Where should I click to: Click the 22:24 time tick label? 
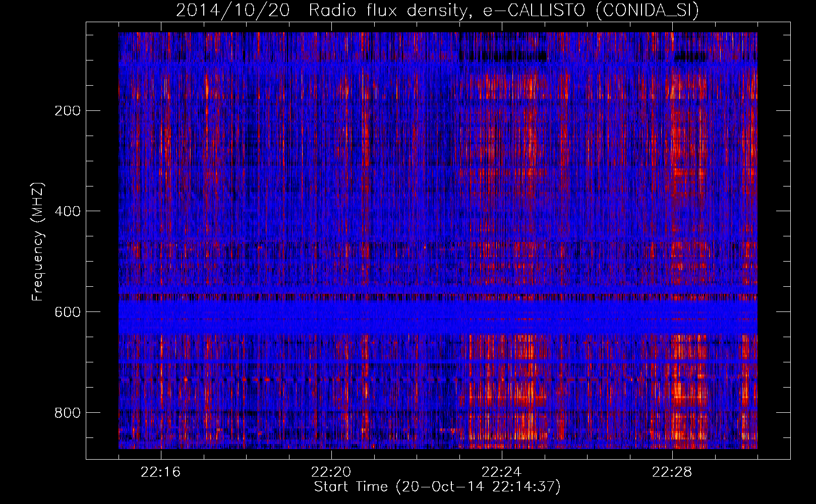[501, 472]
